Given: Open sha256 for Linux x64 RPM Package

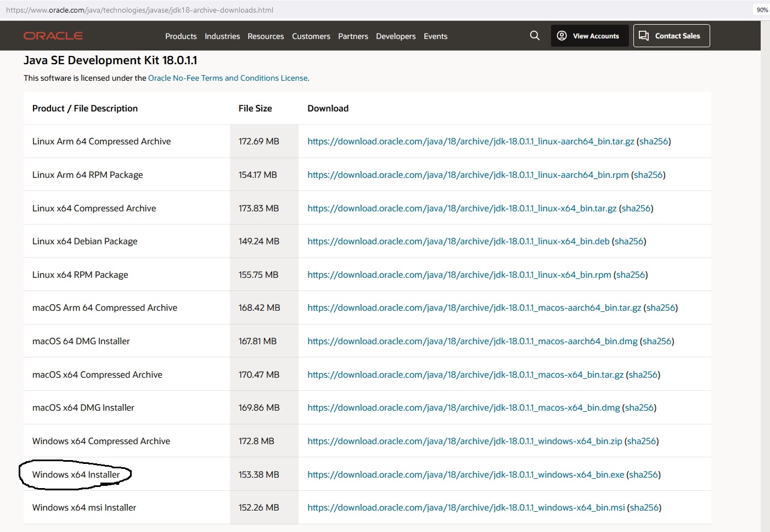Looking at the screenshot, I should pyautogui.click(x=631, y=275).
